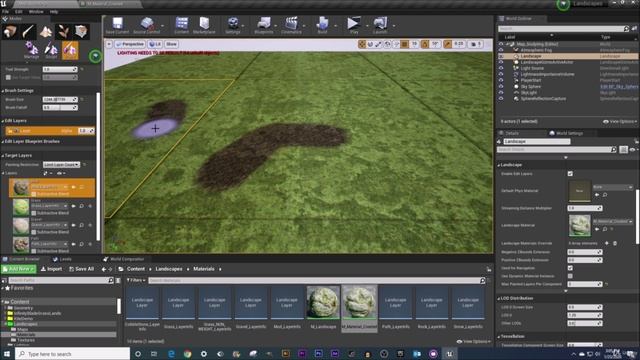Select the Landscape mode mountain icon
Image resolution: width=640 pixels, height=360 pixels.
point(46,31)
